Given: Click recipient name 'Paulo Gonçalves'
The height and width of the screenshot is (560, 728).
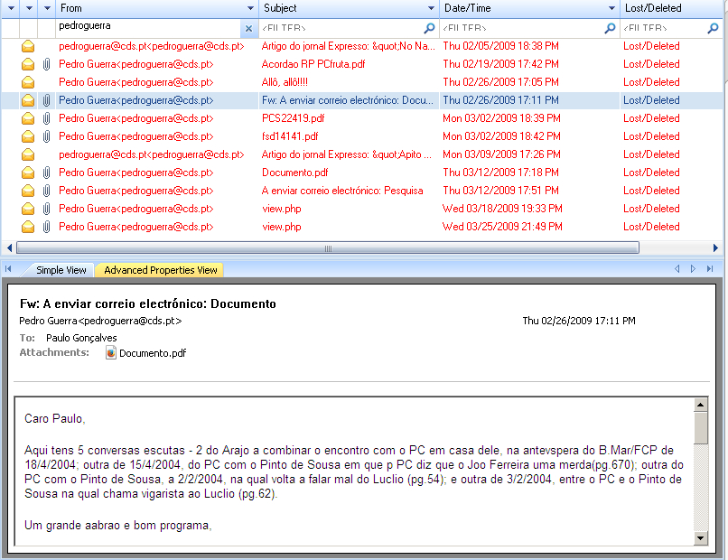Looking at the screenshot, I should (x=81, y=338).
